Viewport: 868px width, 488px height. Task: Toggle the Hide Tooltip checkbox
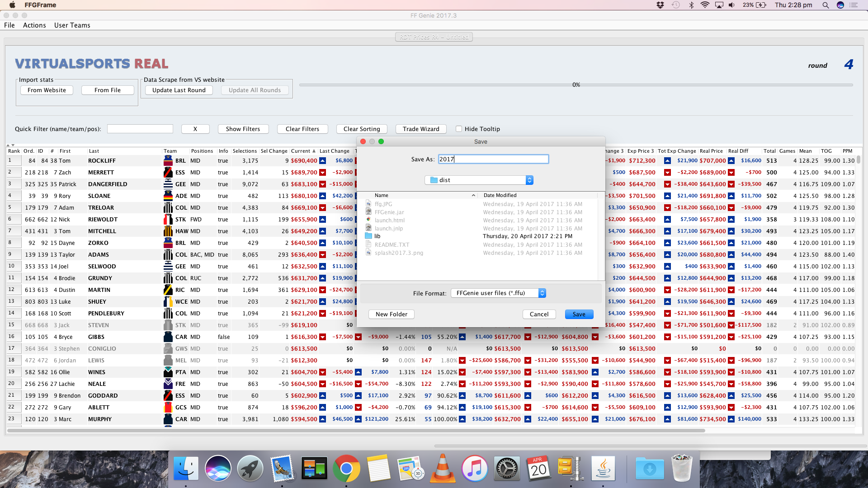(459, 129)
